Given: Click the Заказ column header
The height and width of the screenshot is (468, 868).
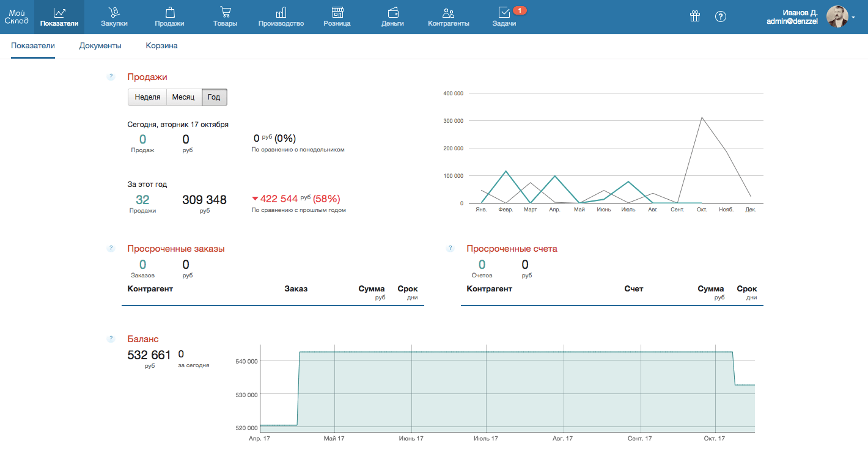Looking at the screenshot, I should (x=296, y=288).
